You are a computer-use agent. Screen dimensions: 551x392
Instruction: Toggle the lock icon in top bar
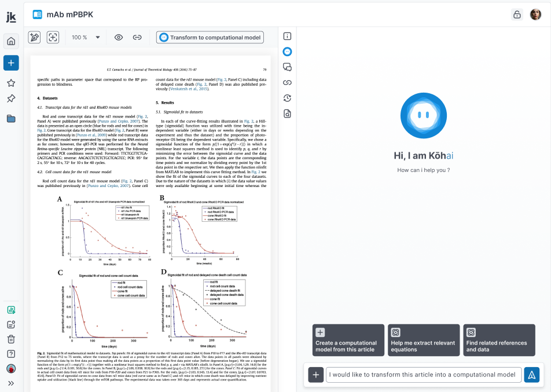tap(517, 14)
